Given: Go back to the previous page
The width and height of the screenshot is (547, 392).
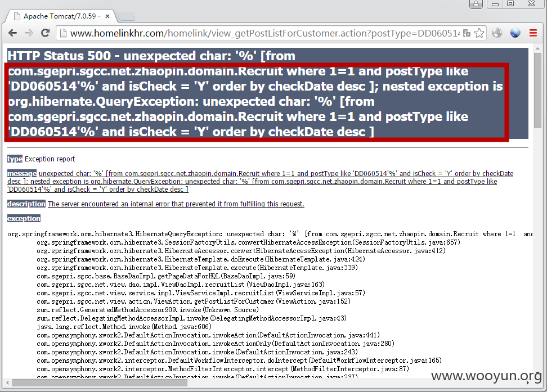Looking at the screenshot, I should [x=12, y=33].
